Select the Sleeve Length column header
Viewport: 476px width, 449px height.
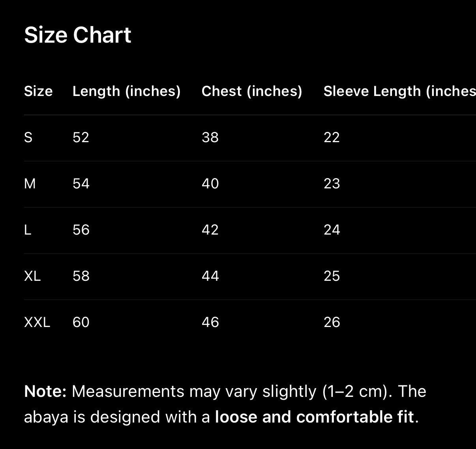pyautogui.click(x=399, y=91)
